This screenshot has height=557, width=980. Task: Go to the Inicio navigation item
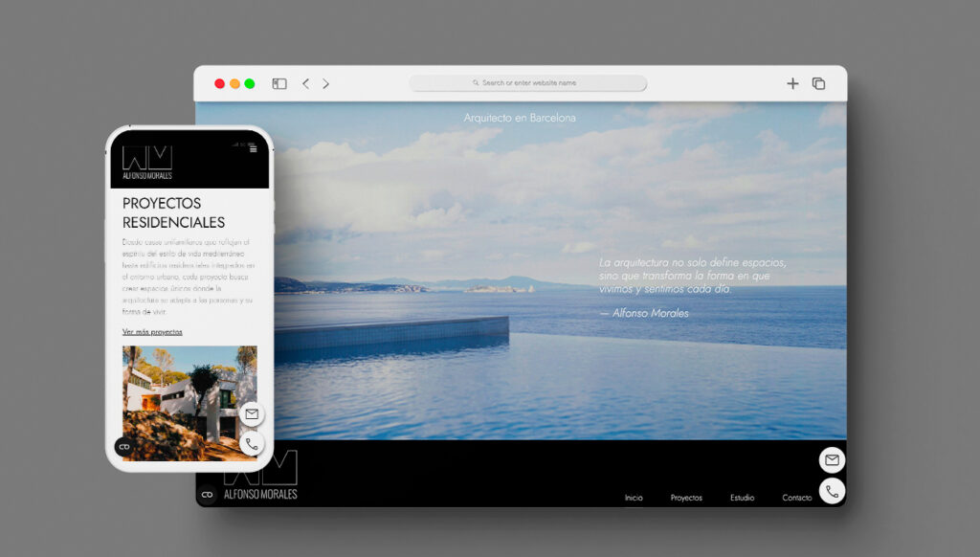pos(633,498)
